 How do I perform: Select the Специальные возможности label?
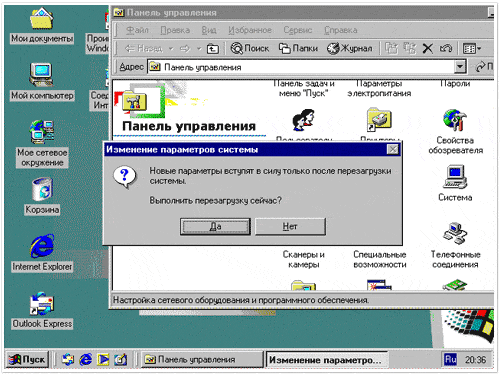click(380, 259)
